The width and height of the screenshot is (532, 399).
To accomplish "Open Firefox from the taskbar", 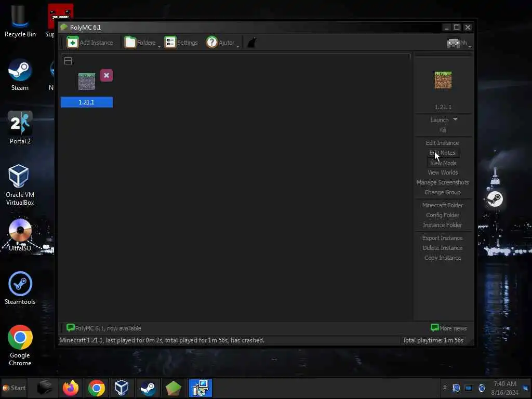I will click(71, 388).
